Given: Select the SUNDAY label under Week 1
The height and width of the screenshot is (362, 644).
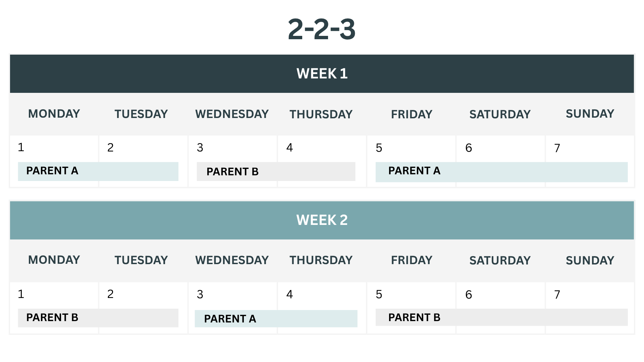Looking at the screenshot, I should (590, 114).
